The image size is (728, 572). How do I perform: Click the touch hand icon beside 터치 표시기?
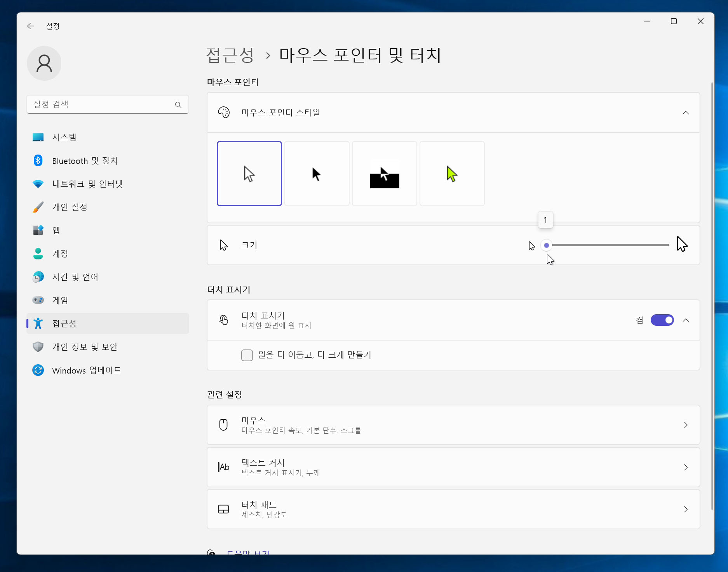click(224, 320)
